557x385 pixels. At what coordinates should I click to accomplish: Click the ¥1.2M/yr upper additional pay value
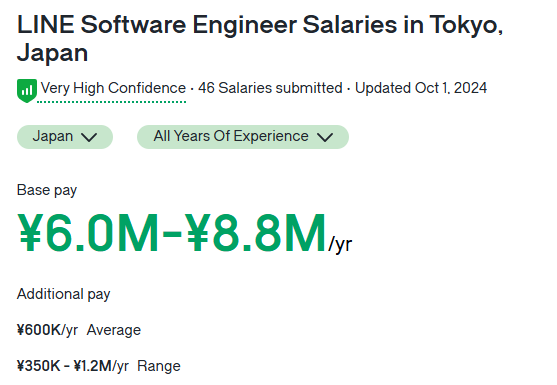coord(101,366)
